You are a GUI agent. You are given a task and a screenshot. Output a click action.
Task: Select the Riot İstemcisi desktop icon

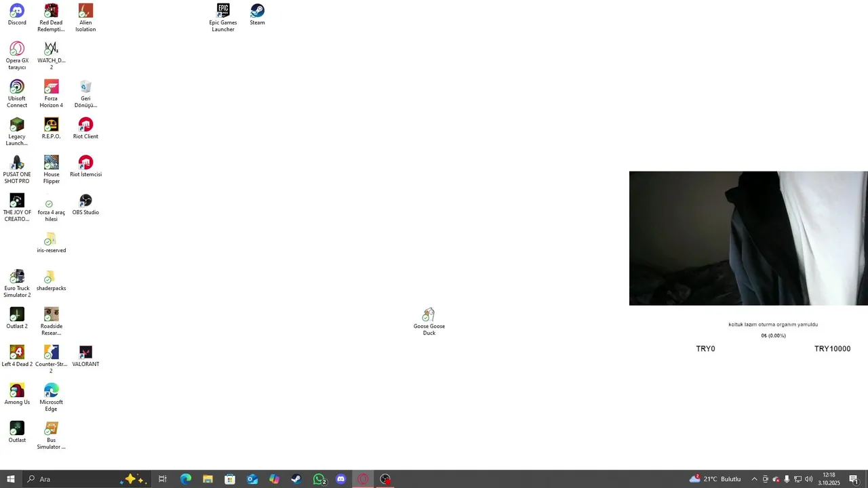(85, 166)
